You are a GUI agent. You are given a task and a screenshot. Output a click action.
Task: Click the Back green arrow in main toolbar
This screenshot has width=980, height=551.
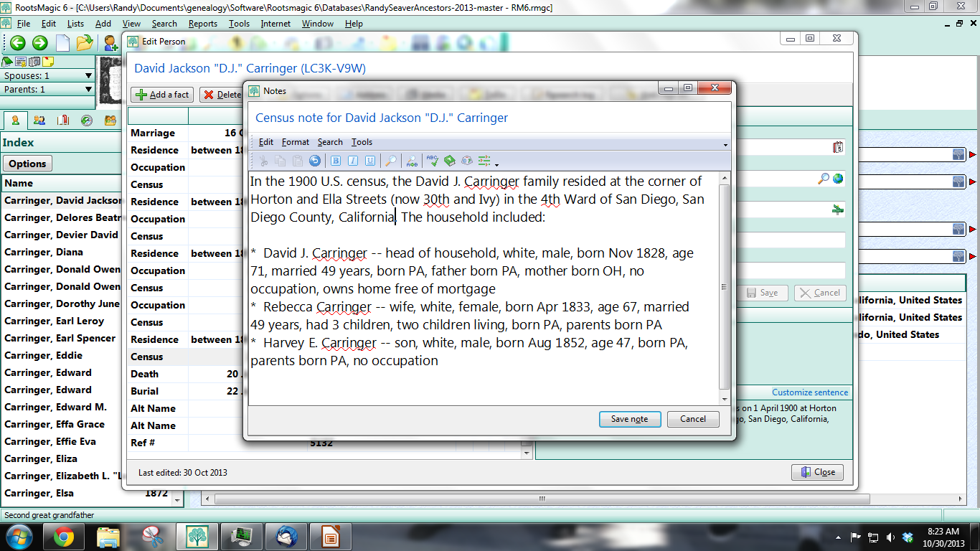pyautogui.click(x=17, y=43)
